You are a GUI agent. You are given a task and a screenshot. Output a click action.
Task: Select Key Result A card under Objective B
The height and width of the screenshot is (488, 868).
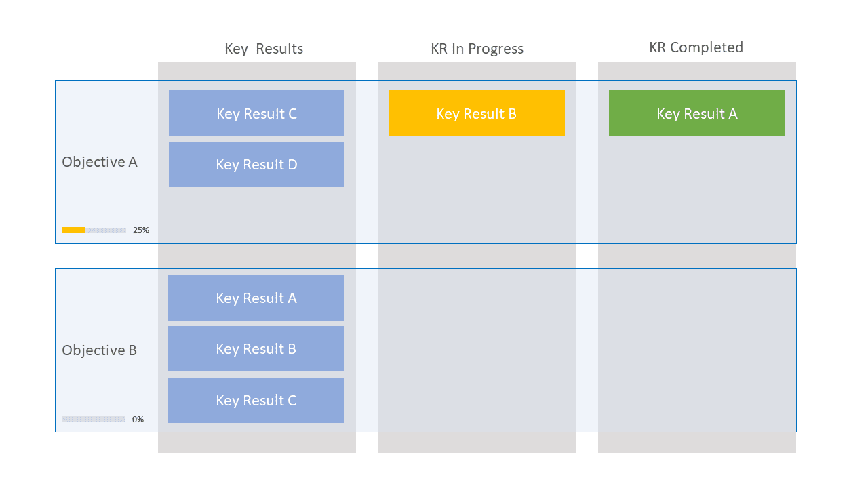coord(256,298)
